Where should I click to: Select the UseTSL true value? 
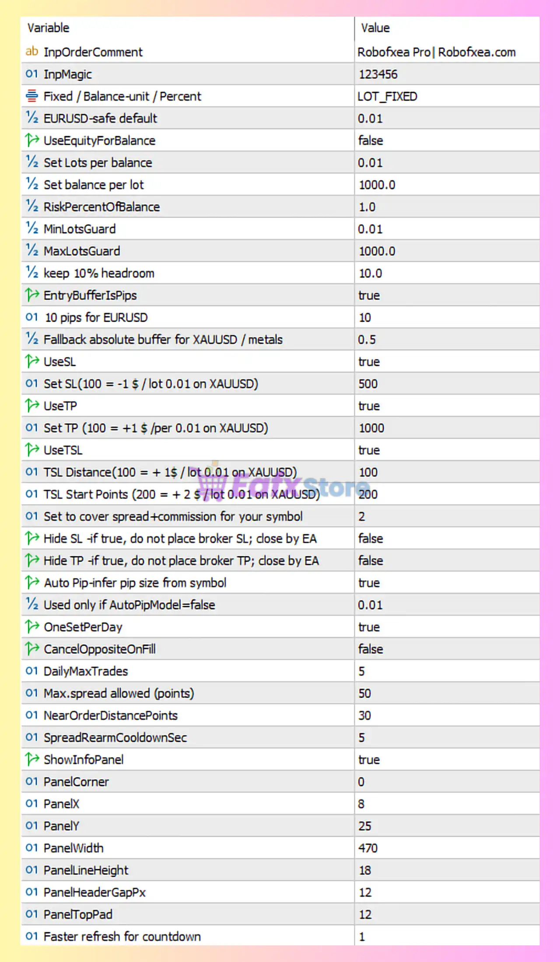tap(369, 450)
